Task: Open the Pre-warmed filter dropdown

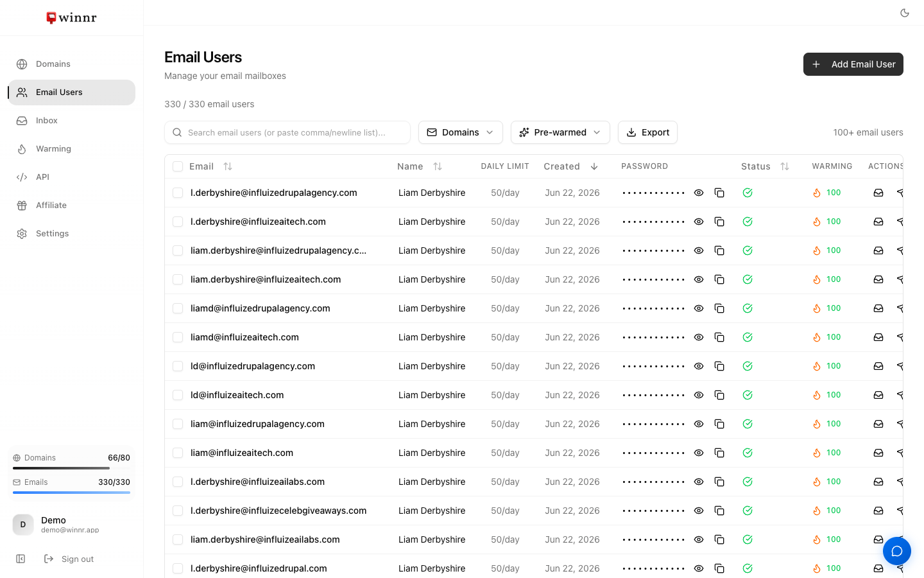Action: tap(560, 132)
